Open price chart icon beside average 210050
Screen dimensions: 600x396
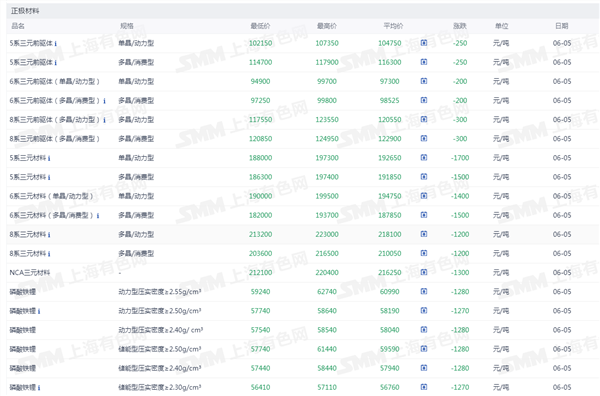[x=424, y=253]
